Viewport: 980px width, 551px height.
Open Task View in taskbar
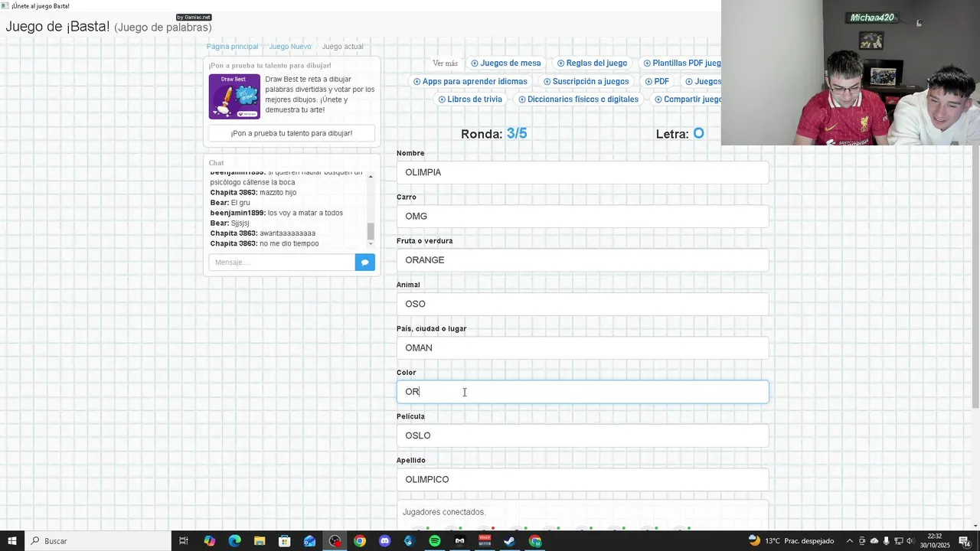(184, 541)
